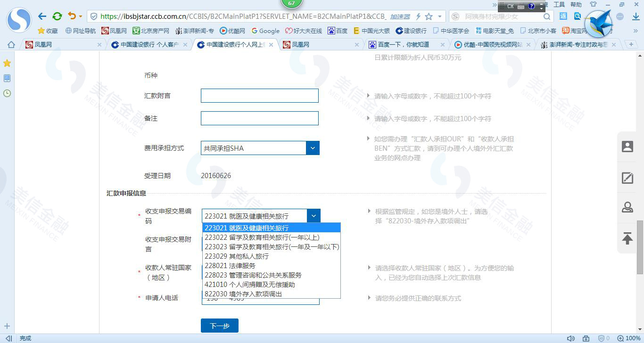This screenshot has width=644, height=343.
Task: Open the 费用承担方式 dropdown
Action: click(x=312, y=147)
